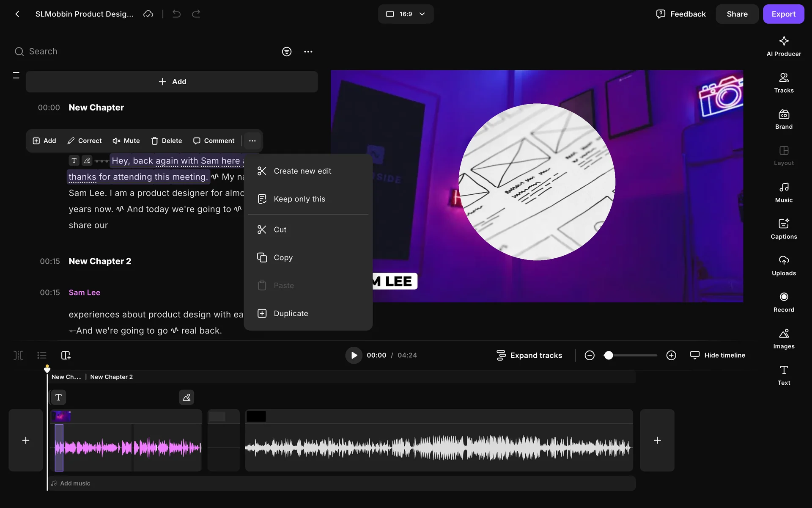The image size is (812, 508).
Task: Hide the timeline
Action: tap(717, 355)
